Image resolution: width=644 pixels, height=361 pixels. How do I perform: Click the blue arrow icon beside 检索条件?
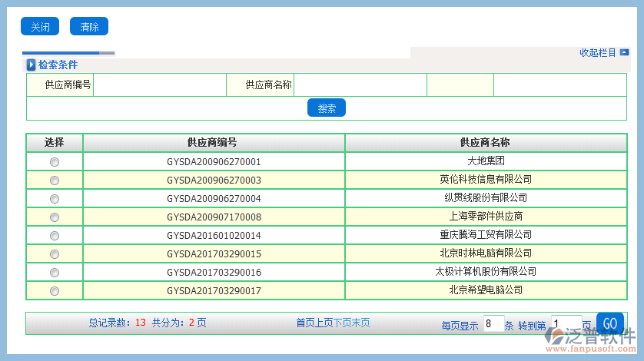point(32,65)
